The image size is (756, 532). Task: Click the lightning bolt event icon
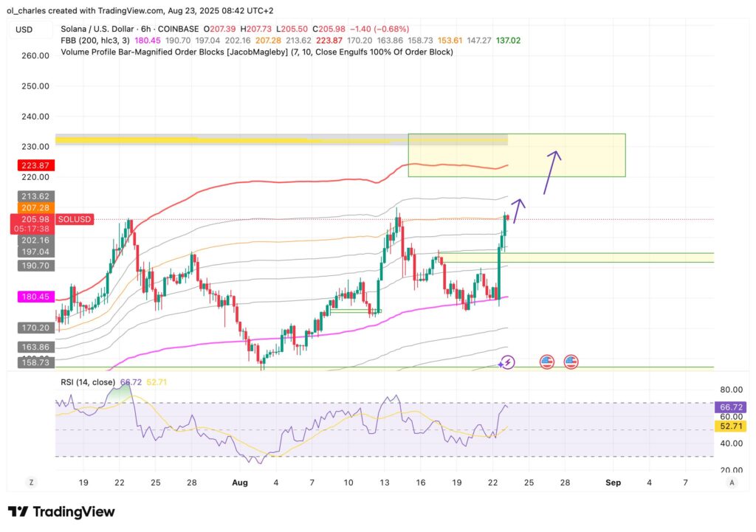507,362
